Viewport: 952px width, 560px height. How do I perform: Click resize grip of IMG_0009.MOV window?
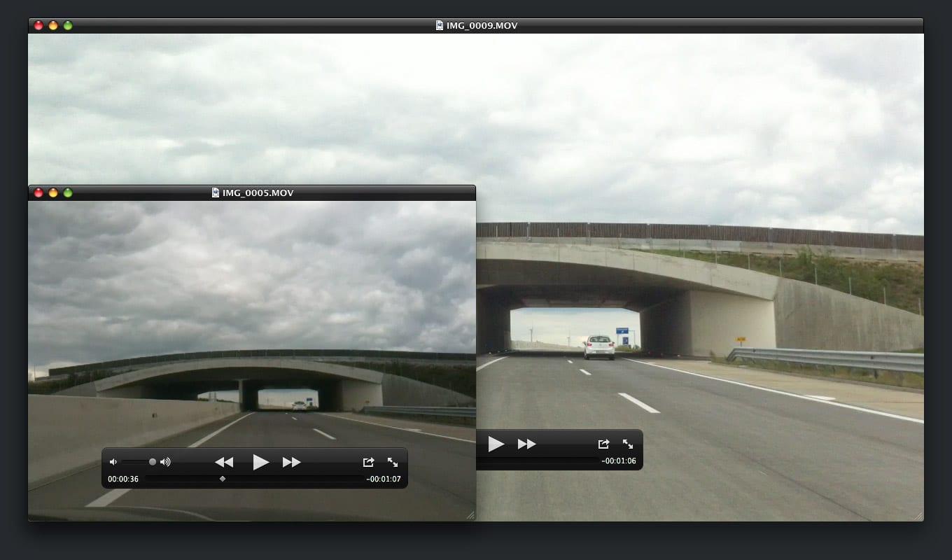[x=918, y=516]
